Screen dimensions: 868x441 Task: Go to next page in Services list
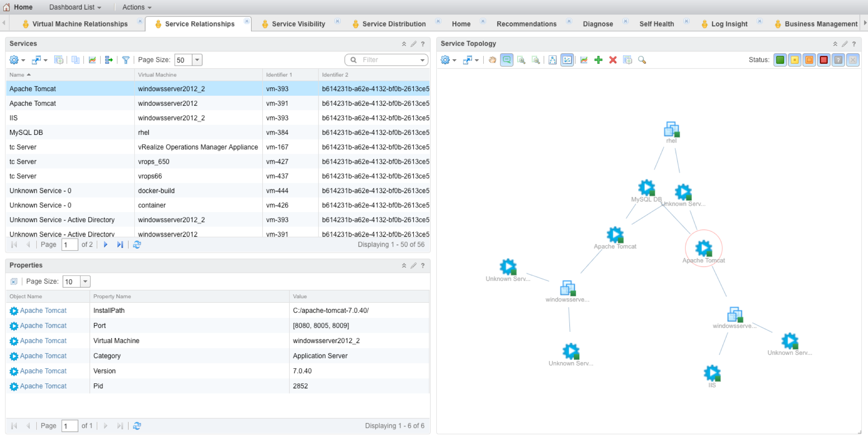click(106, 244)
